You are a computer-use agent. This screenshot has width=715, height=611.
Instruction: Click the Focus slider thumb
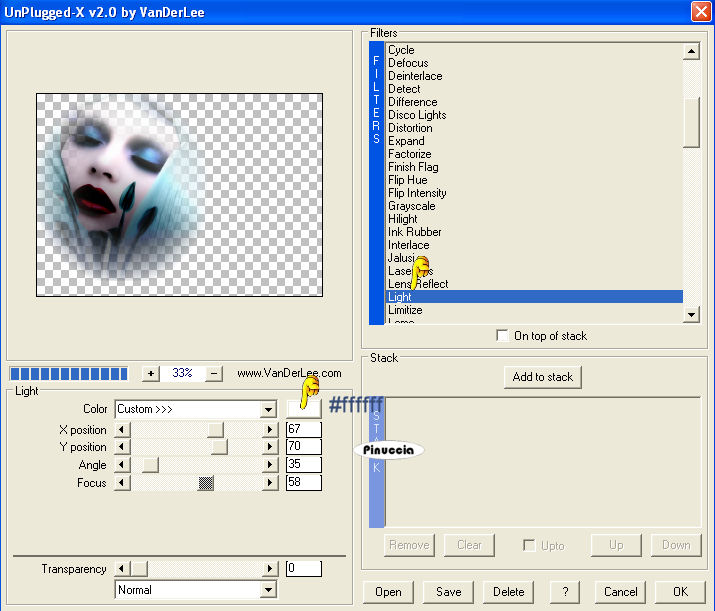coord(206,482)
